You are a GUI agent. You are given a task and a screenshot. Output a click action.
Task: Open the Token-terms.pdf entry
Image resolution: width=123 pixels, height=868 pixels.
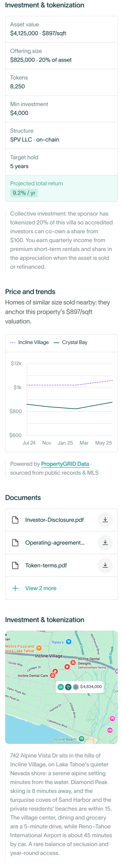61,565
